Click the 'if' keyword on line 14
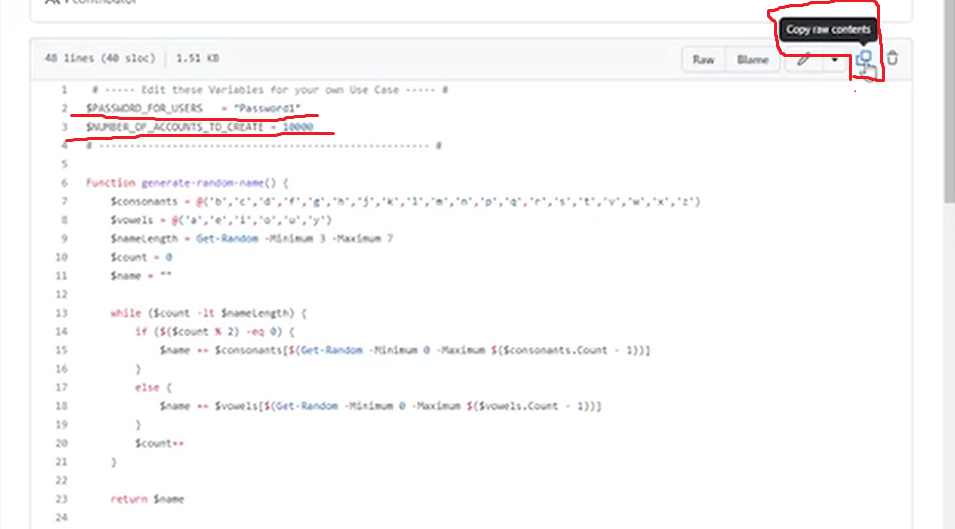The height and width of the screenshot is (529, 955). [141, 332]
